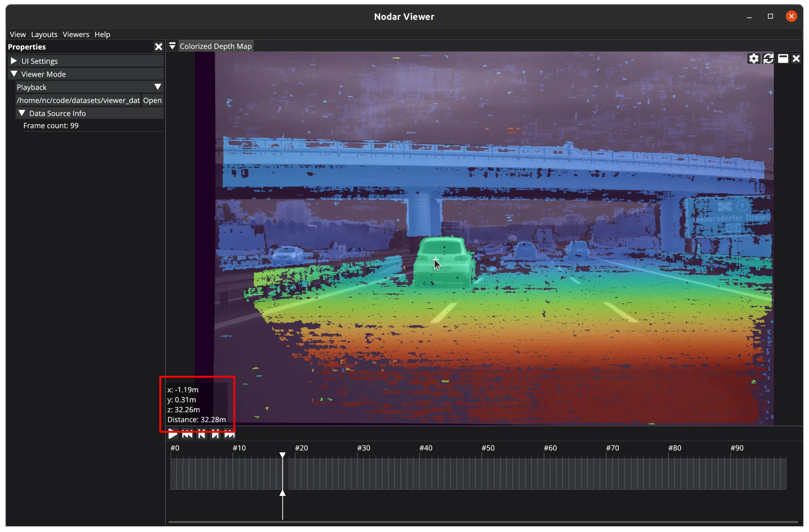Step forward one frame
809x532 pixels.
point(215,434)
